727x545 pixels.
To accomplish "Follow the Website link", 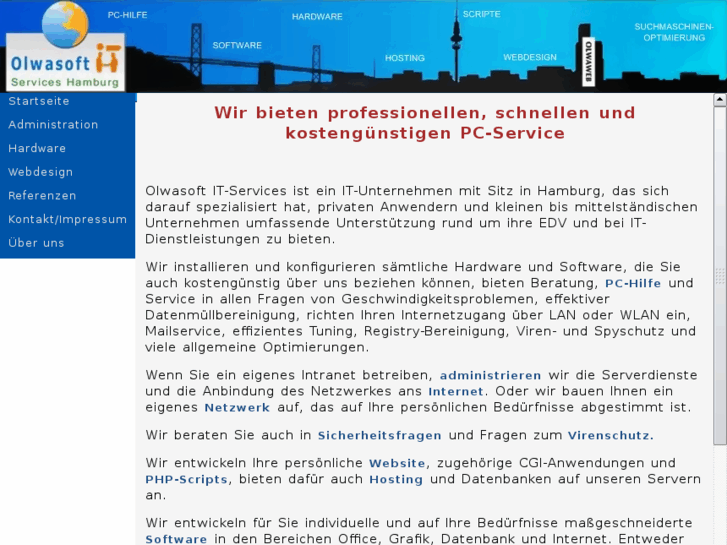I will pos(397,463).
